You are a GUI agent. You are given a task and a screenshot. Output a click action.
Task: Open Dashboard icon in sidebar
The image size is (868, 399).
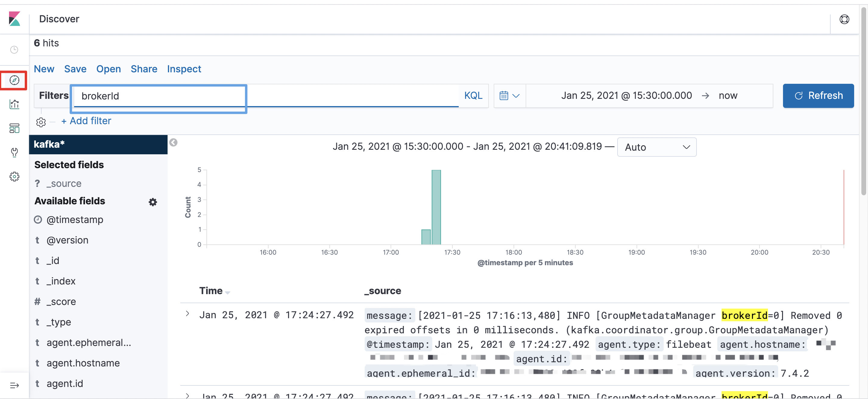[14, 128]
